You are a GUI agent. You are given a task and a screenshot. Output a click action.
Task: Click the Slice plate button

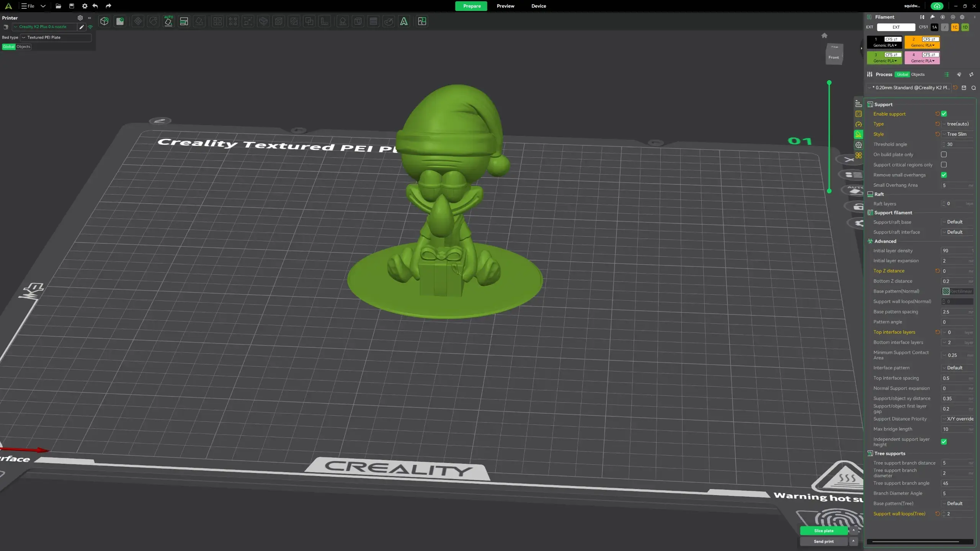click(824, 531)
